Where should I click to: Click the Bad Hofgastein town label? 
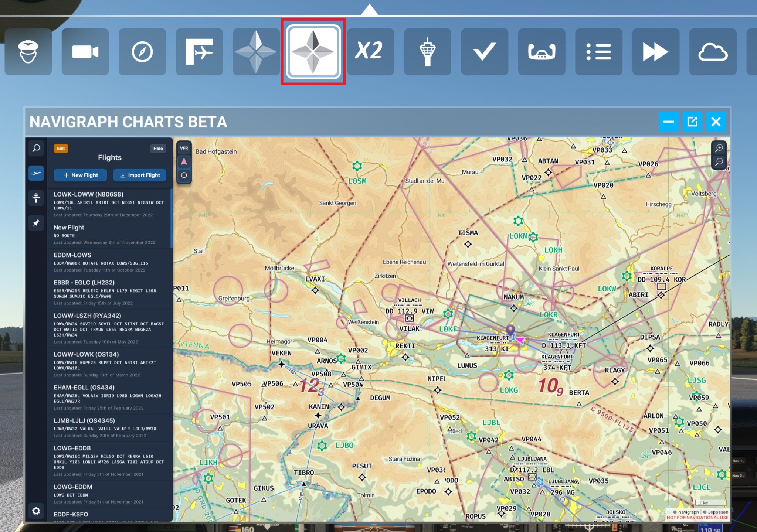tap(216, 151)
